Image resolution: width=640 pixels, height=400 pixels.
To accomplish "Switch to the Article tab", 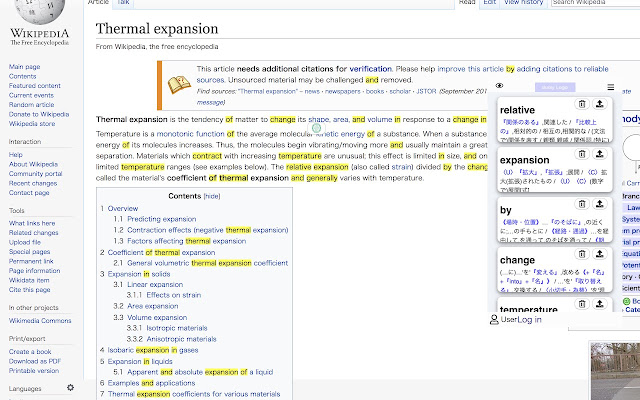I will click(98, 2).
